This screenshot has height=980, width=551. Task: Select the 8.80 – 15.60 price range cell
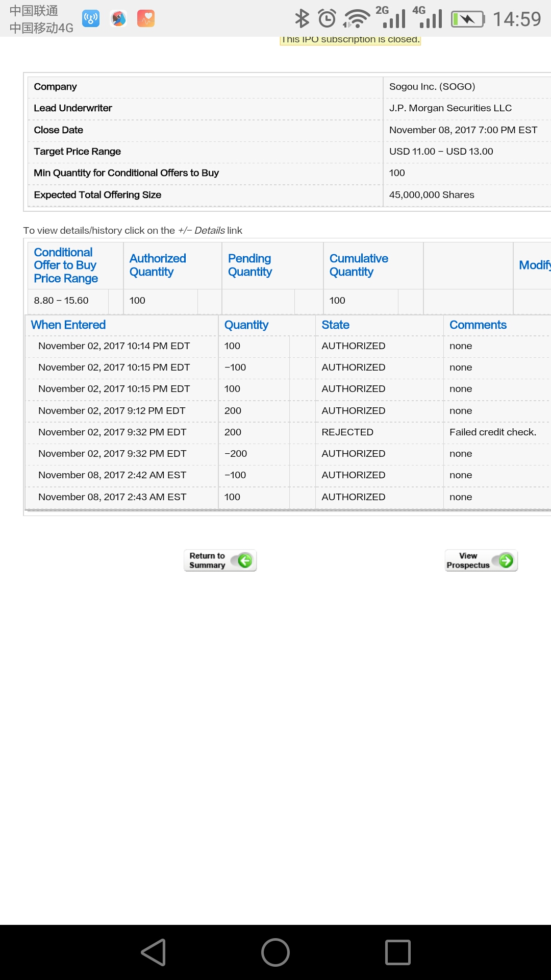pos(61,301)
